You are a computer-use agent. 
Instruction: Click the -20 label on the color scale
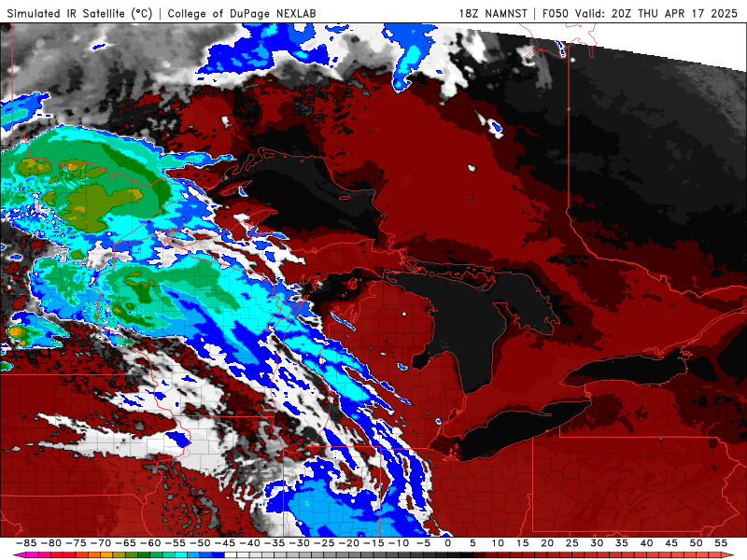pos(349,543)
